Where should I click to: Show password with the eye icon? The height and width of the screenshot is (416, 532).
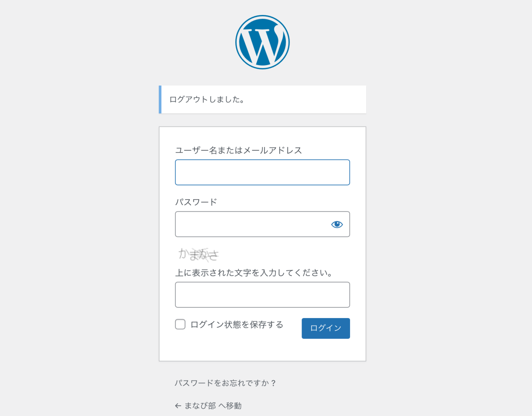(x=337, y=224)
